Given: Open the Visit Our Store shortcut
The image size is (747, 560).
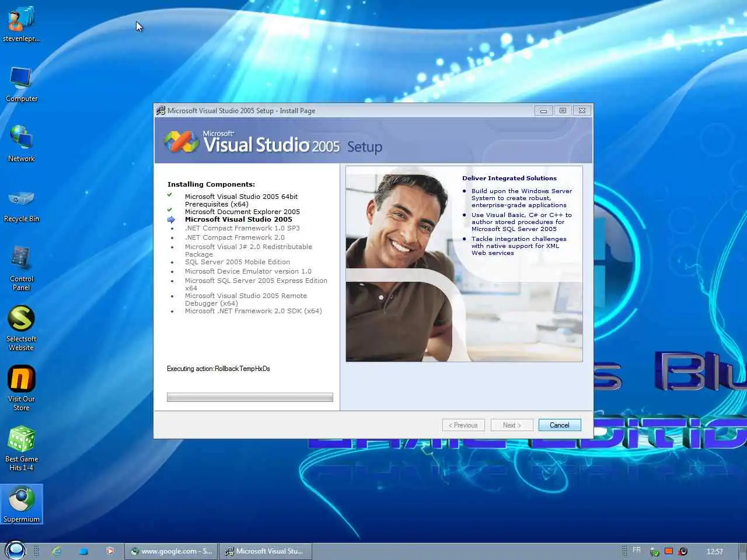Looking at the screenshot, I should (x=22, y=388).
